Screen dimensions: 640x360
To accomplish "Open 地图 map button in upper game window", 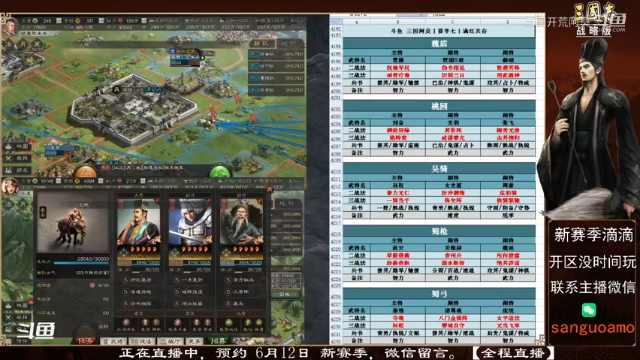I will click(17, 146).
